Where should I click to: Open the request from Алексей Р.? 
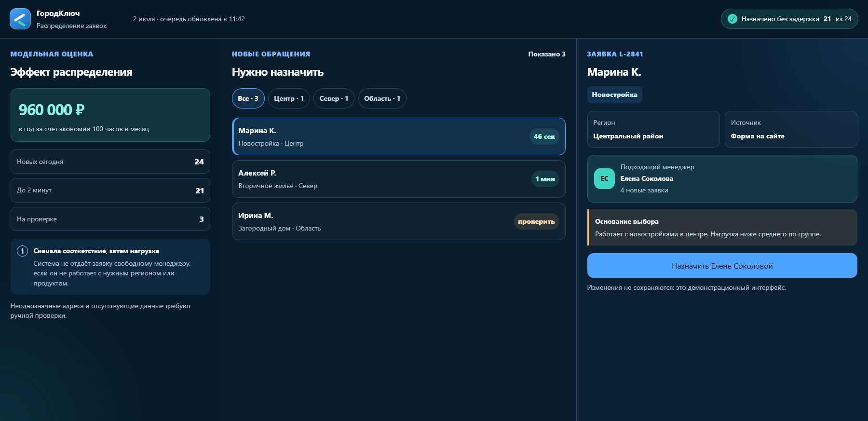pos(398,179)
